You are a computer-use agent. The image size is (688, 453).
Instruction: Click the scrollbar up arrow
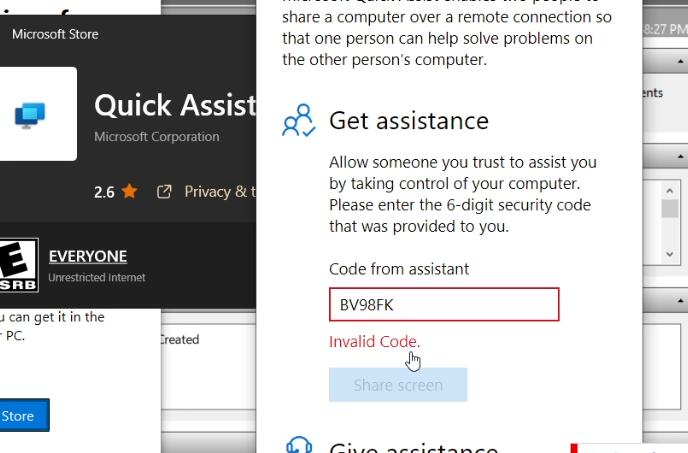670,191
